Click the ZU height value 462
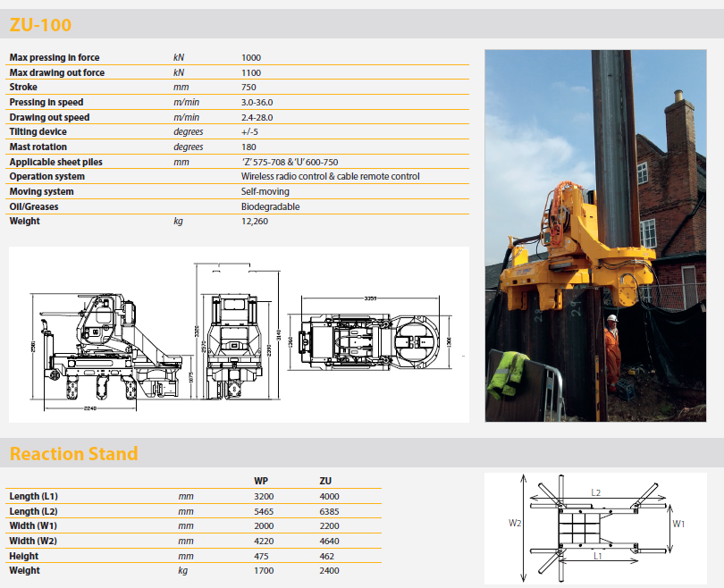This screenshot has height=588, width=724. 327,557
